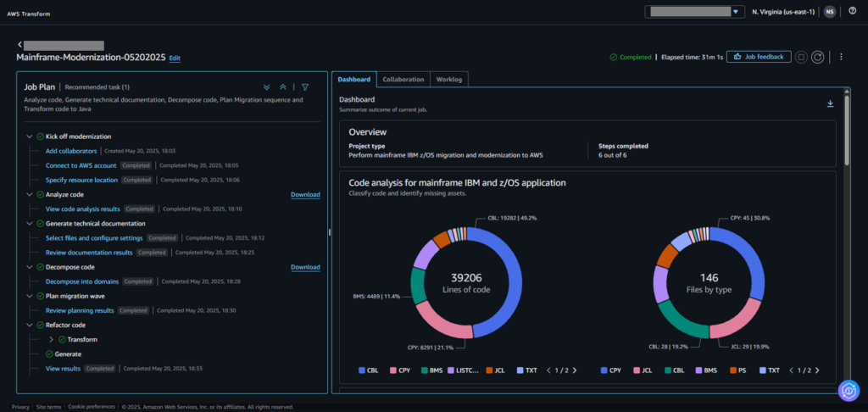Screen dimensions: 868x412
Task: Open View code analysis results
Action: coord(82,209)
